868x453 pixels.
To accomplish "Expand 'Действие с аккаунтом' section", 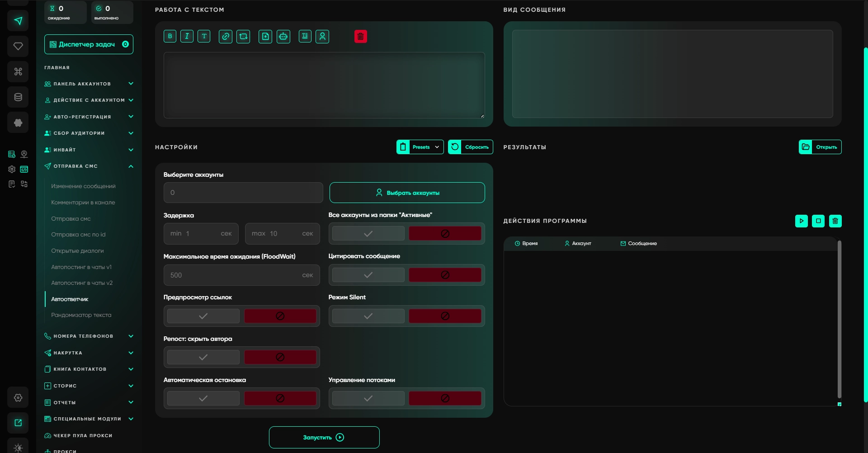I will point(89,100).
